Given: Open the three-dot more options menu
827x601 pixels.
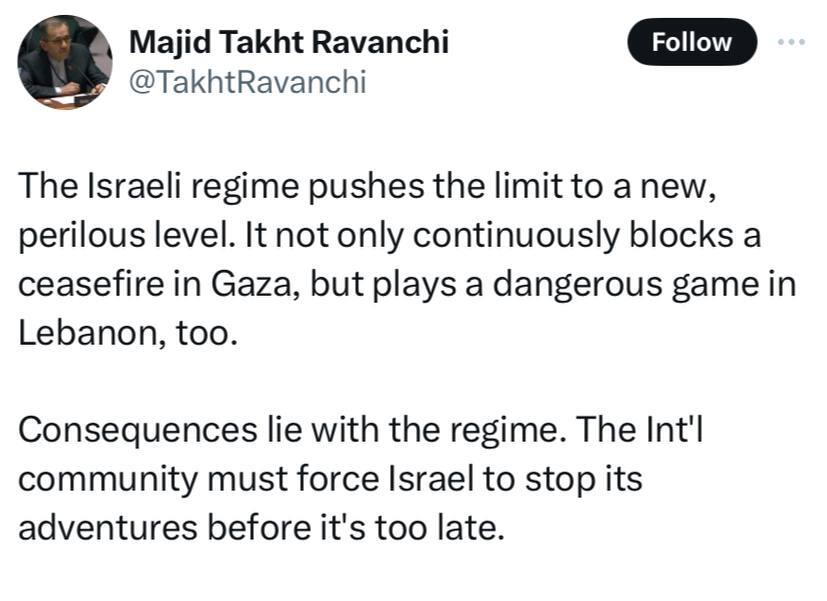Looking at the screenshot, I should coord(791,42).
